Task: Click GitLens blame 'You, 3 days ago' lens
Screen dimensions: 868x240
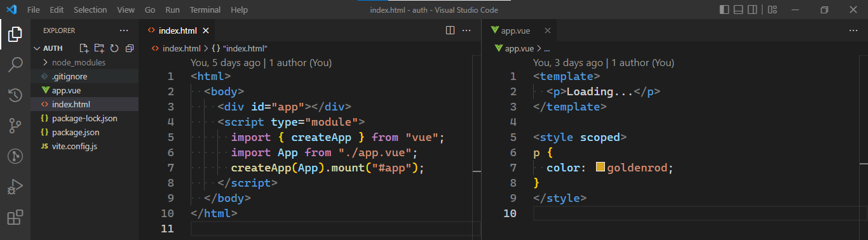Action: pyautogui.click(x=568, y=63)
